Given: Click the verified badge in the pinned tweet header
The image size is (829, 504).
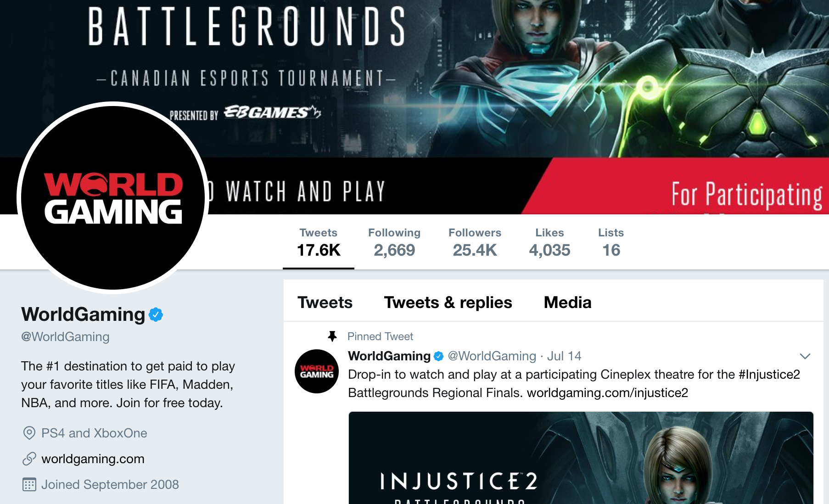Looking at the screenshot, I should [438, 356].
